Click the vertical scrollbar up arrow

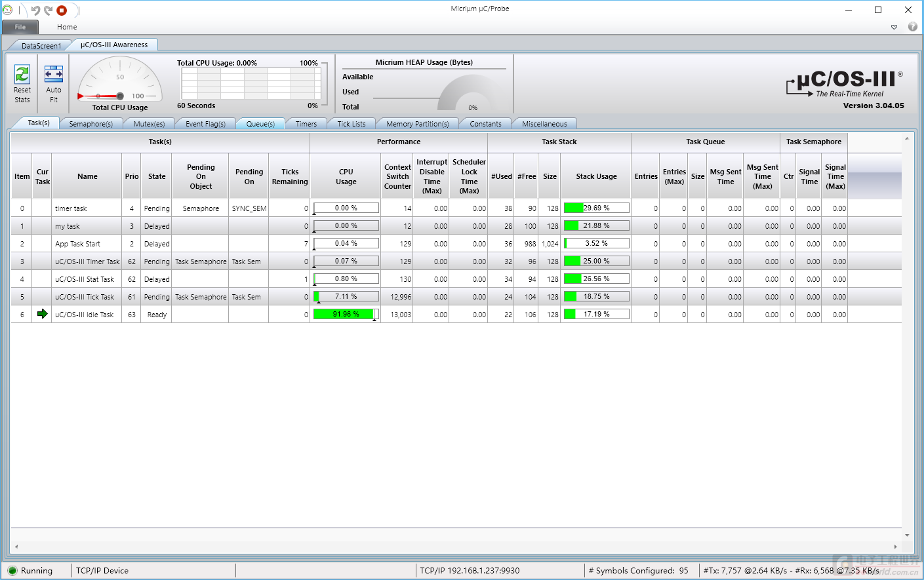[907, 138]
